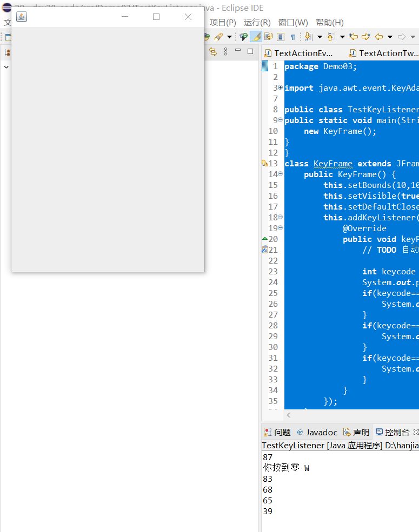The width and height of the screenshot is (419, 532).
Task: Open the package explorer View Menu dots
Action: 225,51
